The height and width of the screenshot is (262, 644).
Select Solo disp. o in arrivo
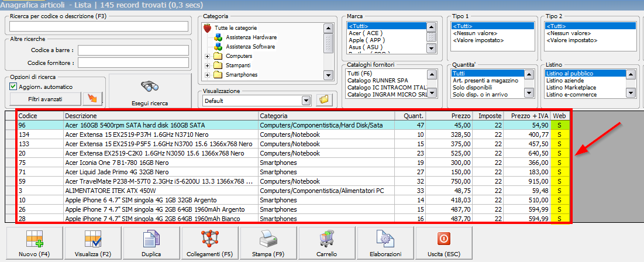point(479,95)
